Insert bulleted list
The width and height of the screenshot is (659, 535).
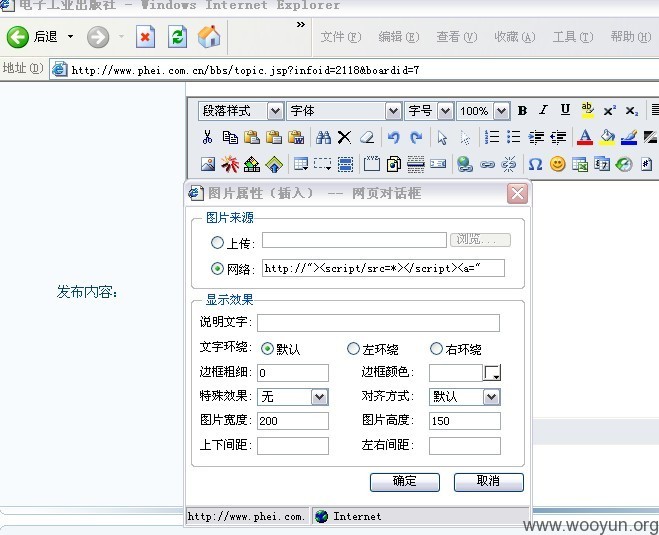point(514,137)
